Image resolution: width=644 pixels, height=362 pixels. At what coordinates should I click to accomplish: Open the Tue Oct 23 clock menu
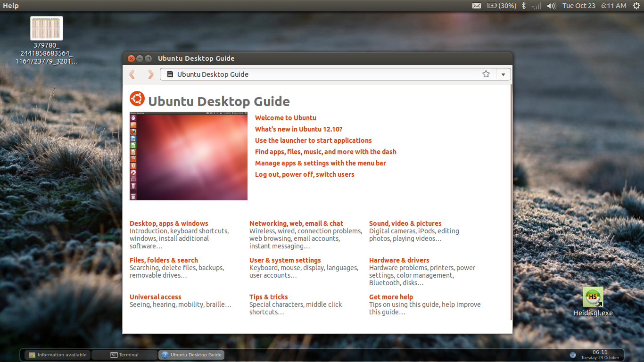(x=594, y=6)
